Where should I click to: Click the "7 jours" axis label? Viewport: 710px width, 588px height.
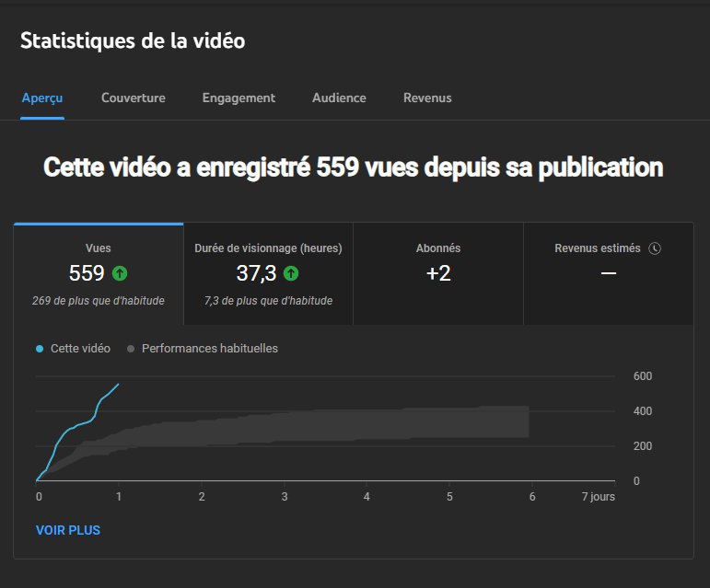[599, 497]
